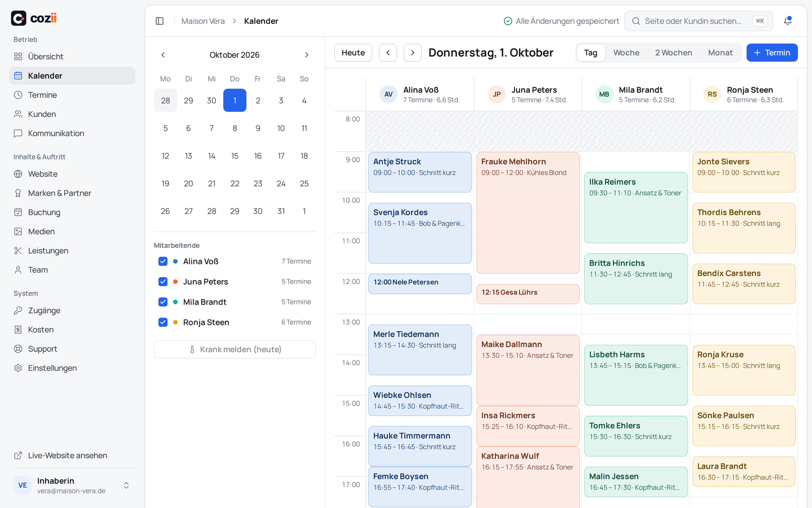Toggle the sidebar collapse icon
This screenshot has height=508, width=812.
coord(160,21)
